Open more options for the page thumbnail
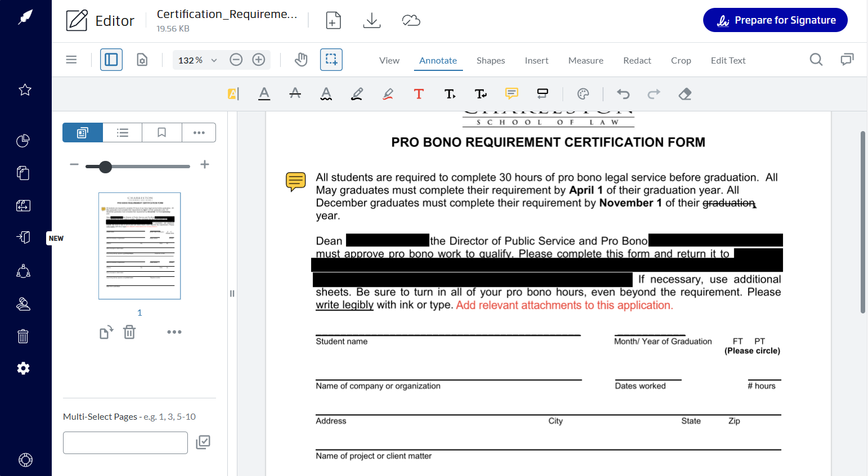Image resolution: width=868 pixels, height=476 pixels. [174, 332]
